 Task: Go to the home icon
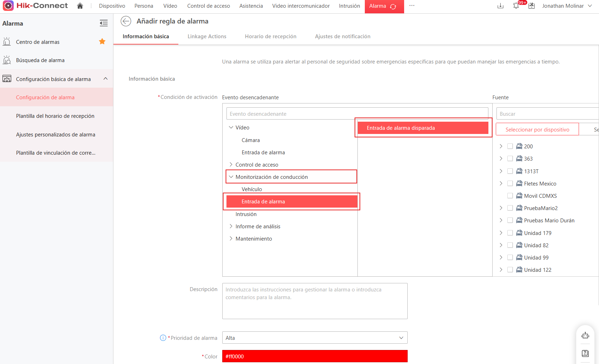80,6
